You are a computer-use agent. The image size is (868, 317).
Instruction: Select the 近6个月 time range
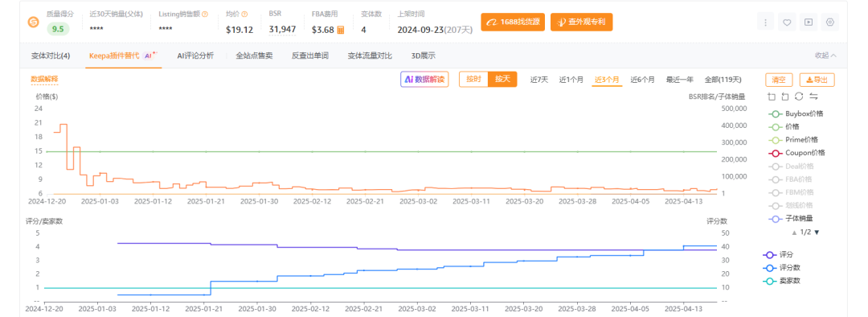(642, 80)
